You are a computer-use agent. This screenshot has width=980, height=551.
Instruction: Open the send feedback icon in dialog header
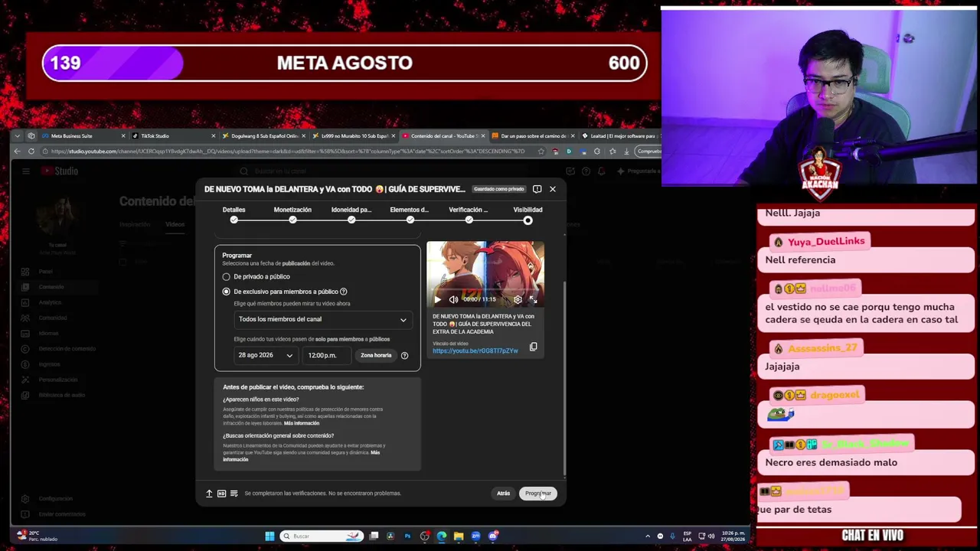pos(537,189)
